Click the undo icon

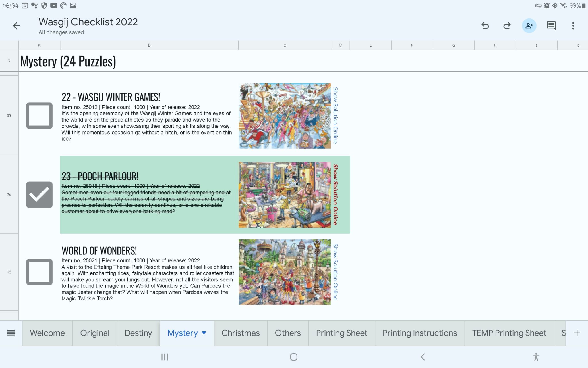[485, 26]
